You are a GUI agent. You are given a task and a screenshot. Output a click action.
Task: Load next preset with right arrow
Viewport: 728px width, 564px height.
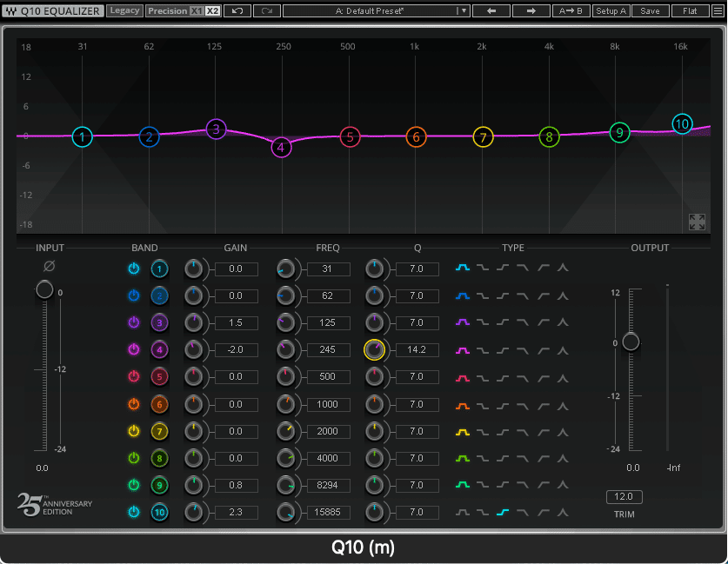pos(531,10)
